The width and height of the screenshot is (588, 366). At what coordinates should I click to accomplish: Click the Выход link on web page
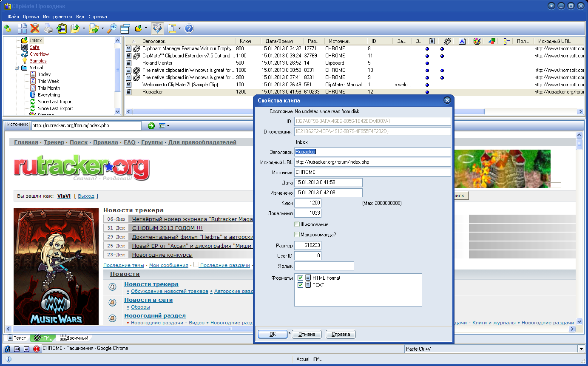86,196
